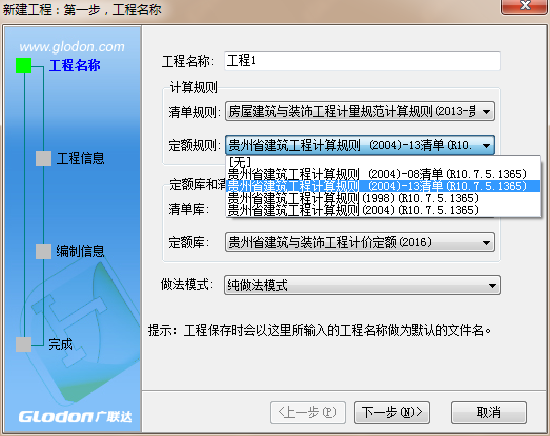Click the 工程名称 input field

point(362,61)
